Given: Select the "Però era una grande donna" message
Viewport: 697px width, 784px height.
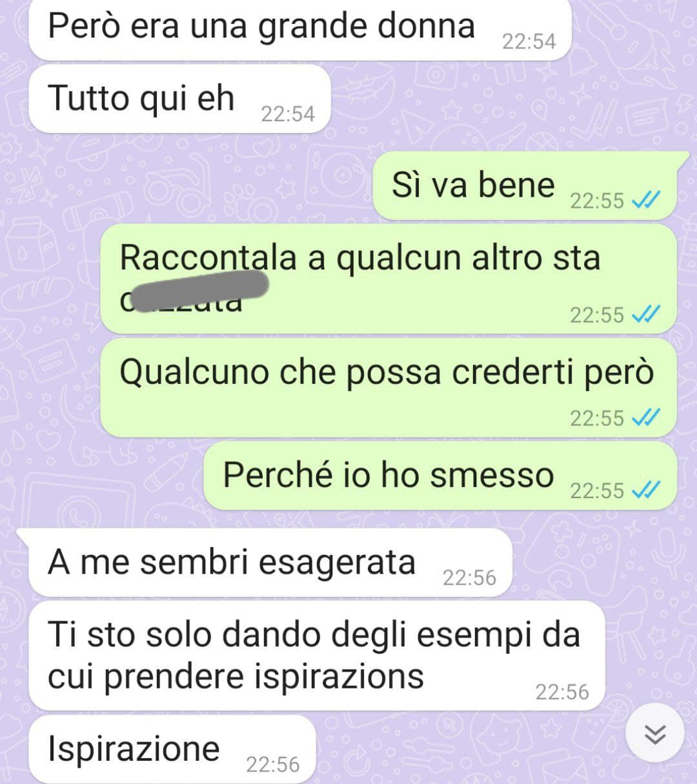Looking at the screenshot, I should point(301,28).
